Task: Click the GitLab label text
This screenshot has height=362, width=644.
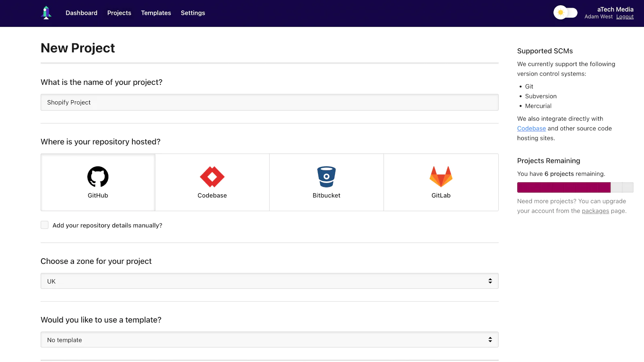Action: (x=441, y=195)
